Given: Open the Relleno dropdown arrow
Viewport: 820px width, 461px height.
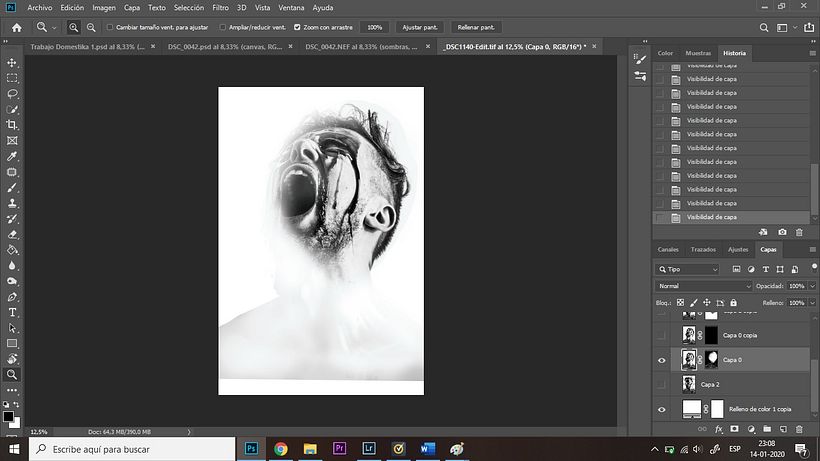Looking at the screenshot, I should click(x=813, y=303).
